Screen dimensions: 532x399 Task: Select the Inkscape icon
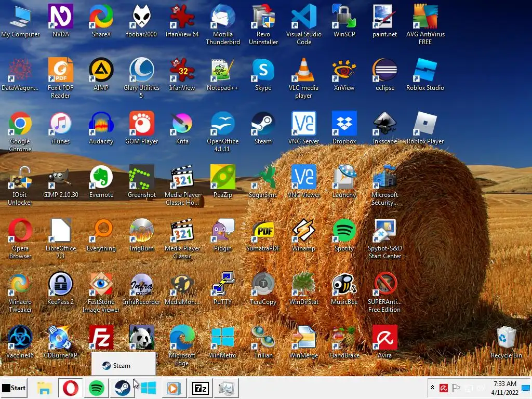[x=385, y=128]
